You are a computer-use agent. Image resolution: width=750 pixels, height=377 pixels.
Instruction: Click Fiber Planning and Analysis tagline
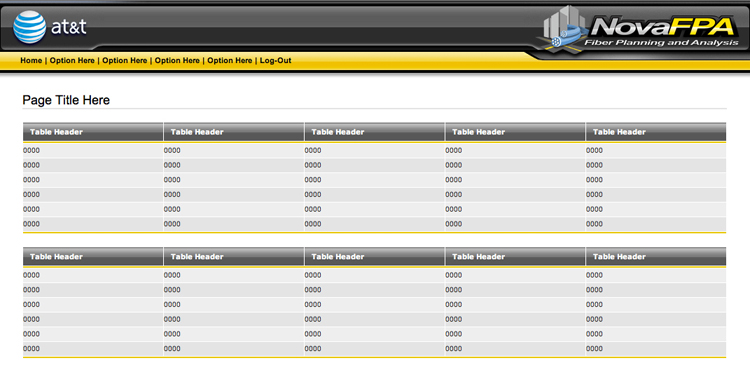point(661,43)
